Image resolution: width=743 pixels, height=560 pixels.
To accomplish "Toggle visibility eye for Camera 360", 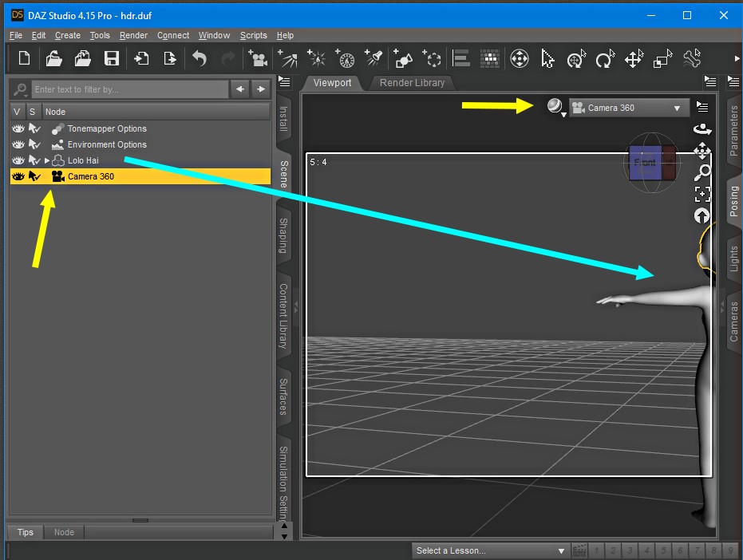I will coord(18,176).
